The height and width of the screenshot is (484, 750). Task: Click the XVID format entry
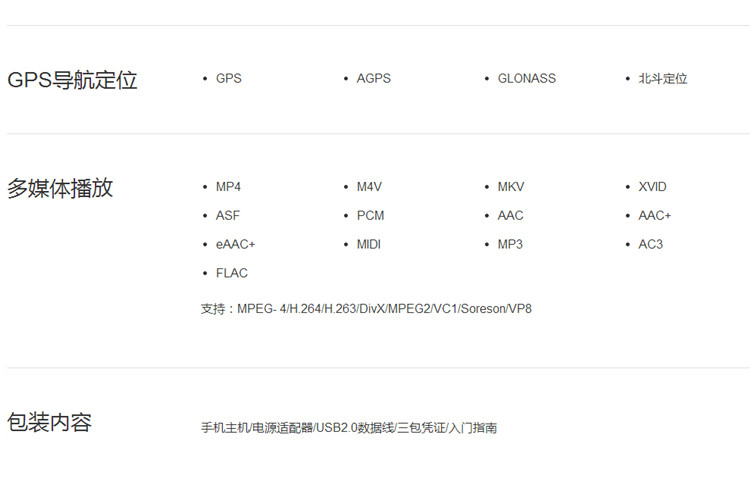(x=652, y=187)
